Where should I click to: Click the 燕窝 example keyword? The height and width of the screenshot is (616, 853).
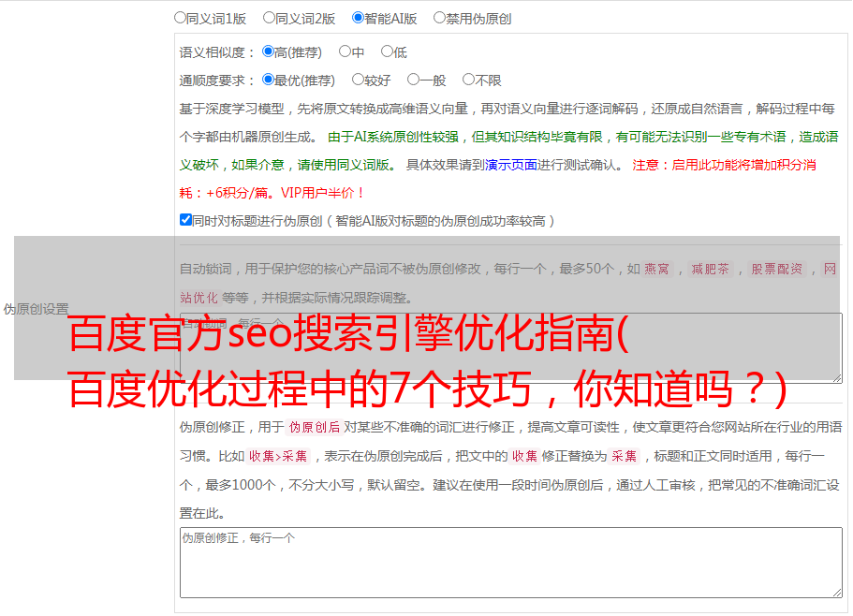point(657,269)
